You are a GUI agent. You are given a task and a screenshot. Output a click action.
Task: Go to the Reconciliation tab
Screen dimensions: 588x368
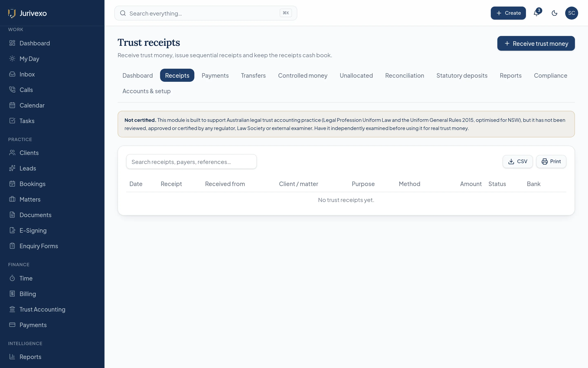pos(404,75)
